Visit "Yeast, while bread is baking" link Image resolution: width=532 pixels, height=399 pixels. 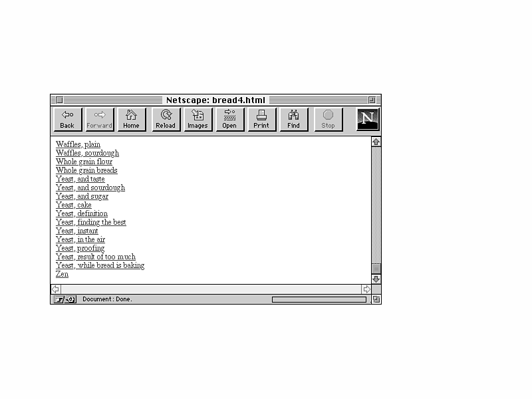click(x=100, y=265)
